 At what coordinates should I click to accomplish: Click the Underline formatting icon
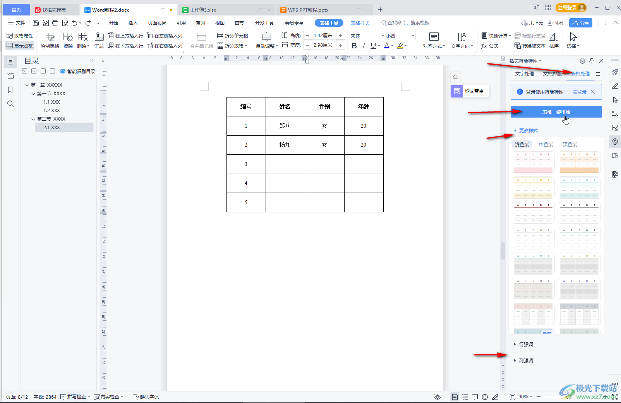point(373,46)
